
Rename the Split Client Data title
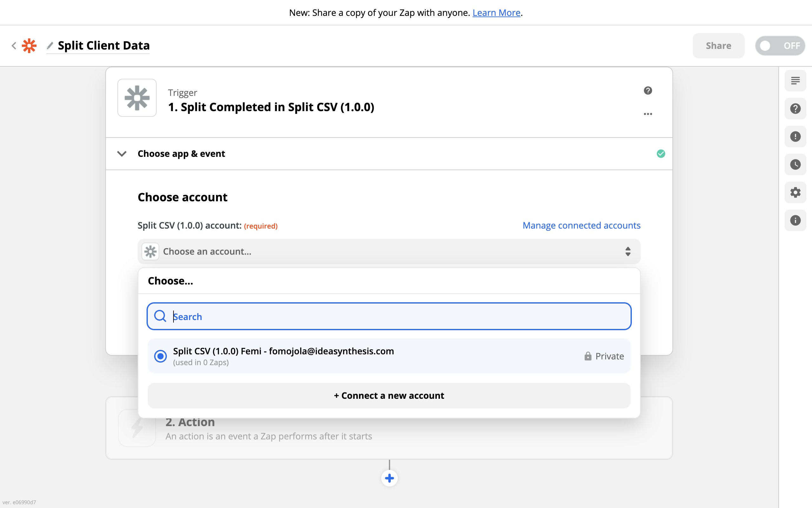(104, 45)
